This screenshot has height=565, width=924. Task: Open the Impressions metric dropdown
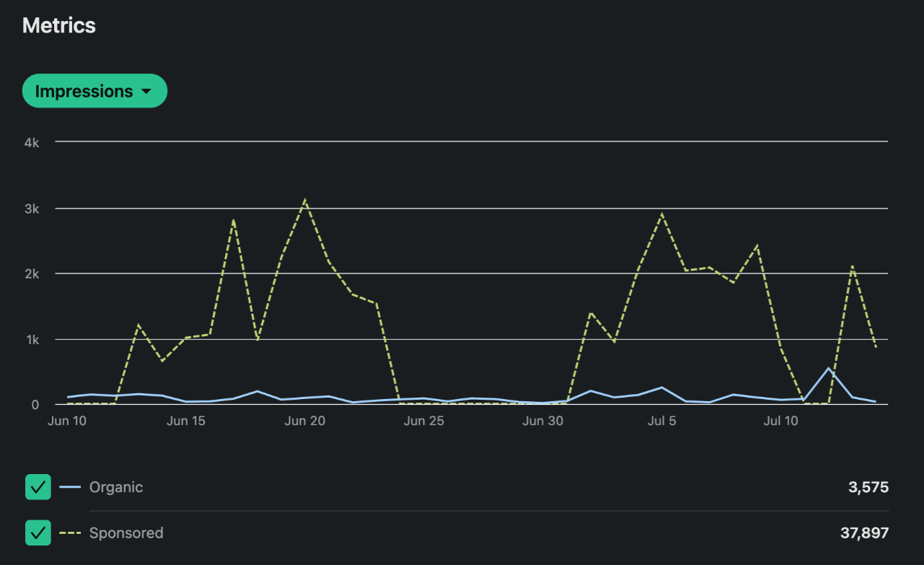coord(94,92)
